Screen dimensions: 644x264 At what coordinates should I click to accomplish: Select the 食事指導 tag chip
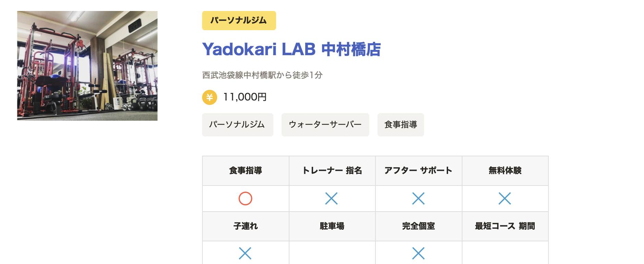(401, 125)
